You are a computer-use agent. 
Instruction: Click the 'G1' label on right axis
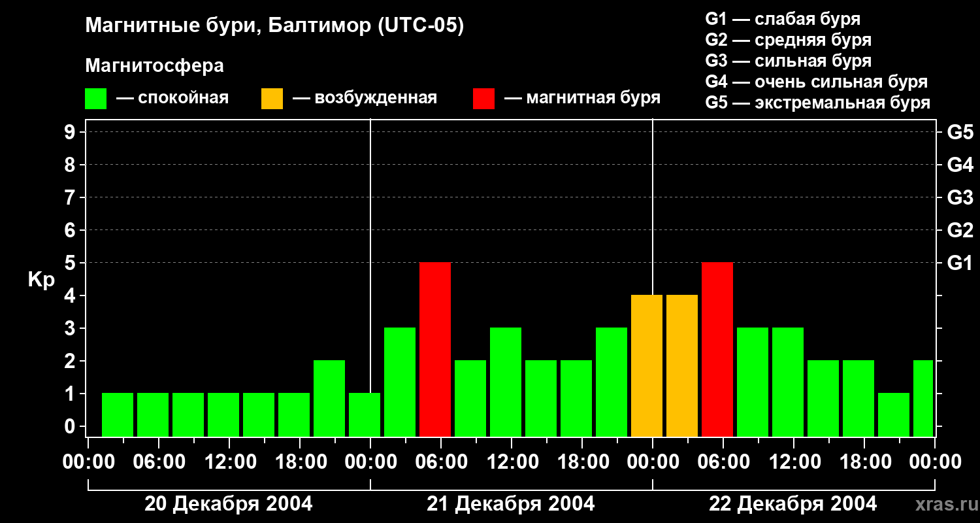click(x=960, y=263)
